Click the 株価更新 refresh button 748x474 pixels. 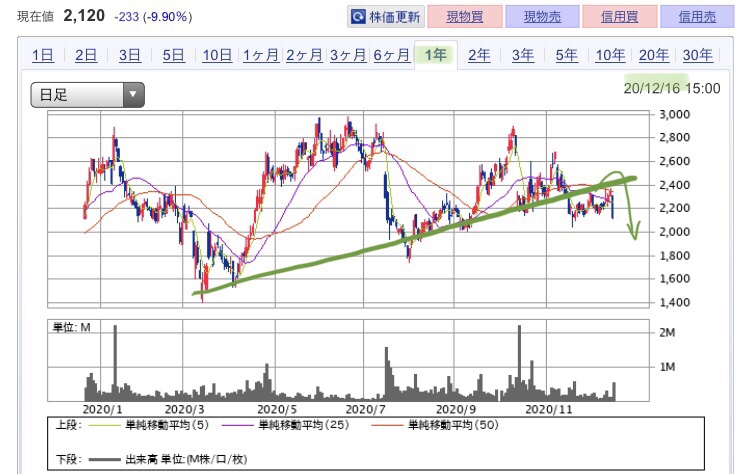tap(386, 17)
